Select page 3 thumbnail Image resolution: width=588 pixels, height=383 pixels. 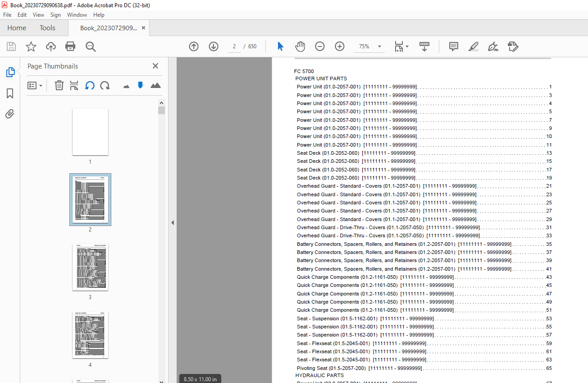[x=90, y=267]
